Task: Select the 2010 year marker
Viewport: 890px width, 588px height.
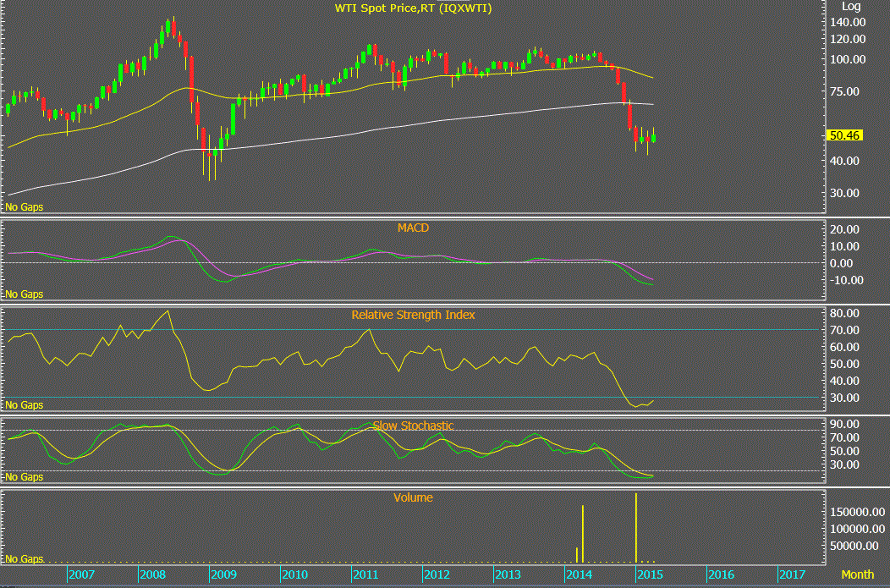Action: pyautogui.click(x=294, y=574)
